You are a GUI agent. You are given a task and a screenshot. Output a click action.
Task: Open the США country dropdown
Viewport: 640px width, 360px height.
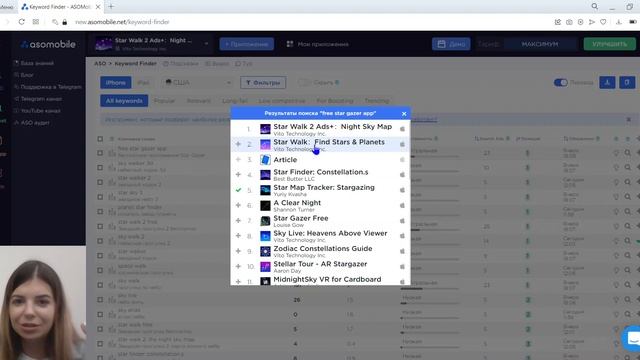click(198, 82)
